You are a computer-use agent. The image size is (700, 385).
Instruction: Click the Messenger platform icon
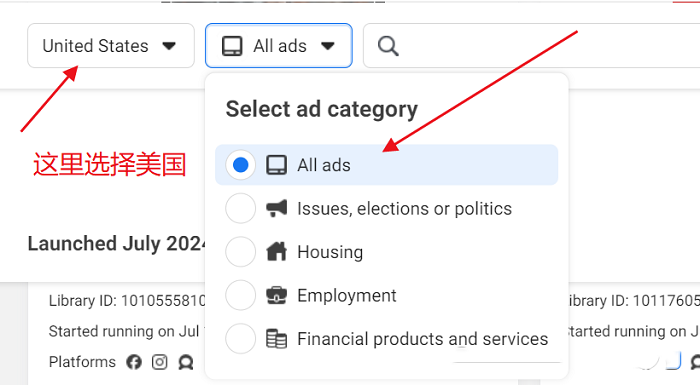point(186,362)
